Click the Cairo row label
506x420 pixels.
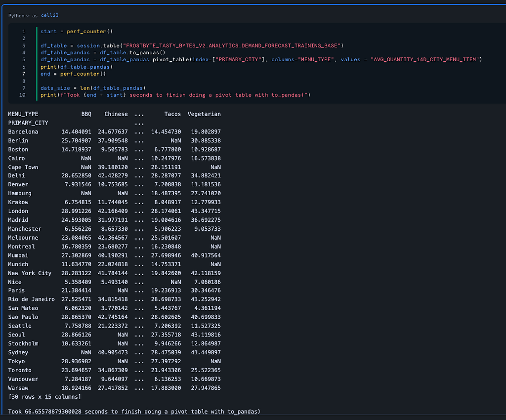pos(16,159)
